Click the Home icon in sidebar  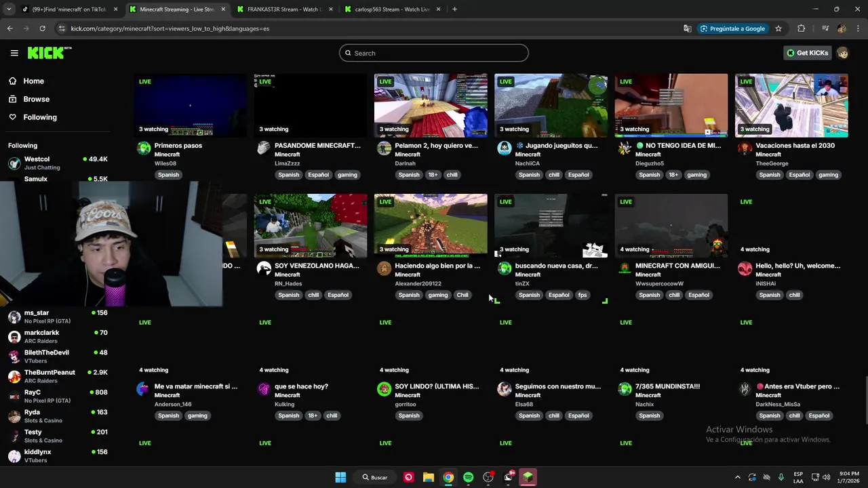(x=12, y=81)
